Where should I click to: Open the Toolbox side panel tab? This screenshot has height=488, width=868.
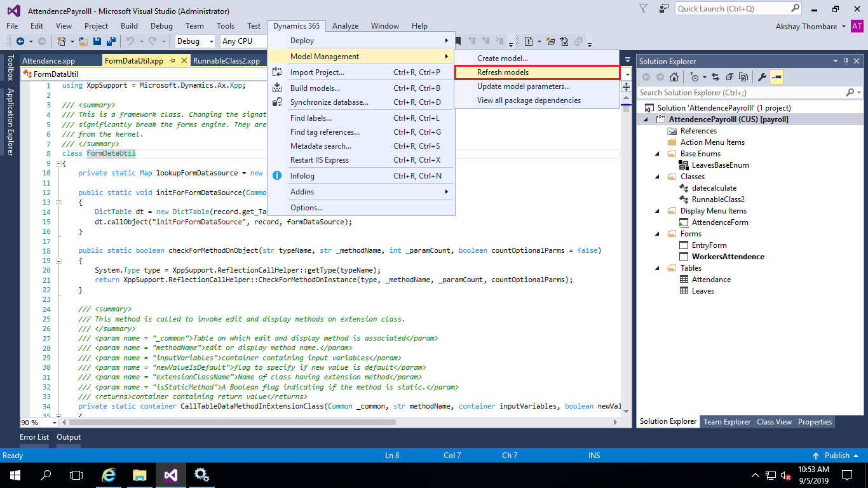click(10, 67)
